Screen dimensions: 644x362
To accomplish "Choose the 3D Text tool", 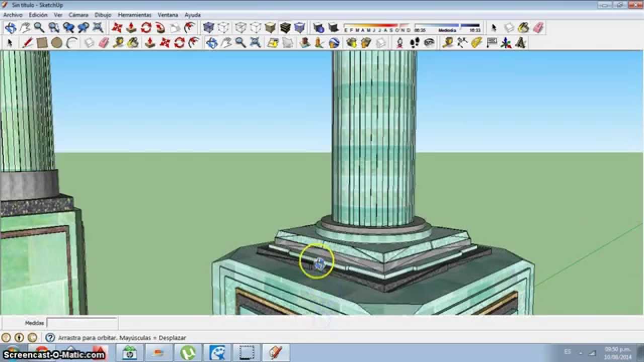I will click(520, 43).
